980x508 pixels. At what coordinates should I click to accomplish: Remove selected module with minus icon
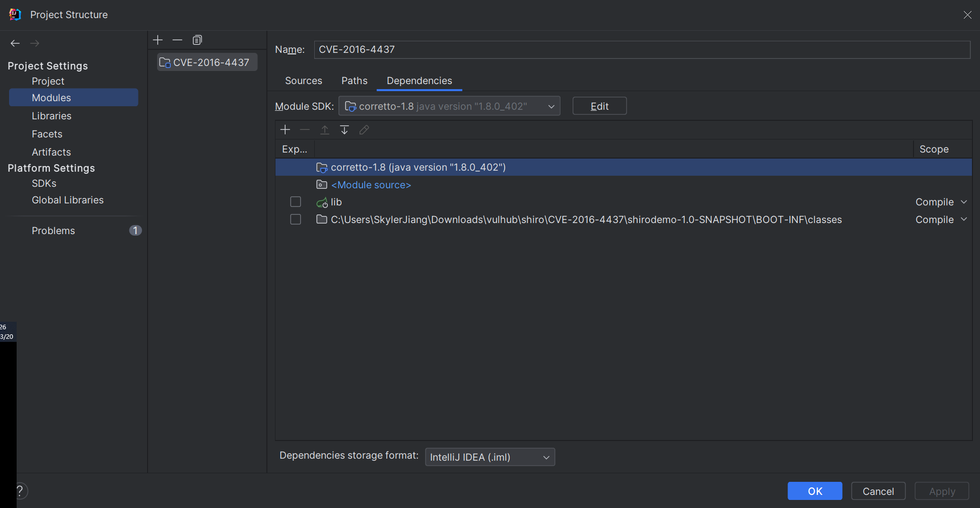coord(177,40)
